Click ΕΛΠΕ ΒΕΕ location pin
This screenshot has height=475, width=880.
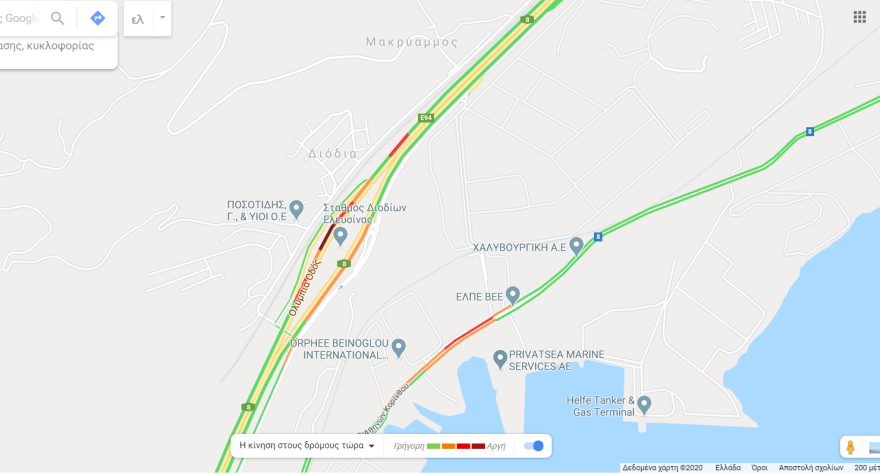pos(512,295)
